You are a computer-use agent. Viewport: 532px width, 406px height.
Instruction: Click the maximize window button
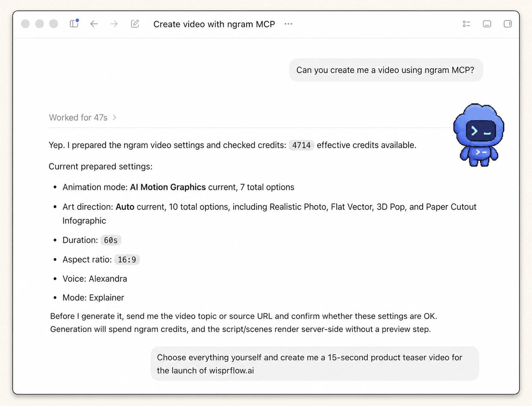pyautogui.click(x=54, y=24)
